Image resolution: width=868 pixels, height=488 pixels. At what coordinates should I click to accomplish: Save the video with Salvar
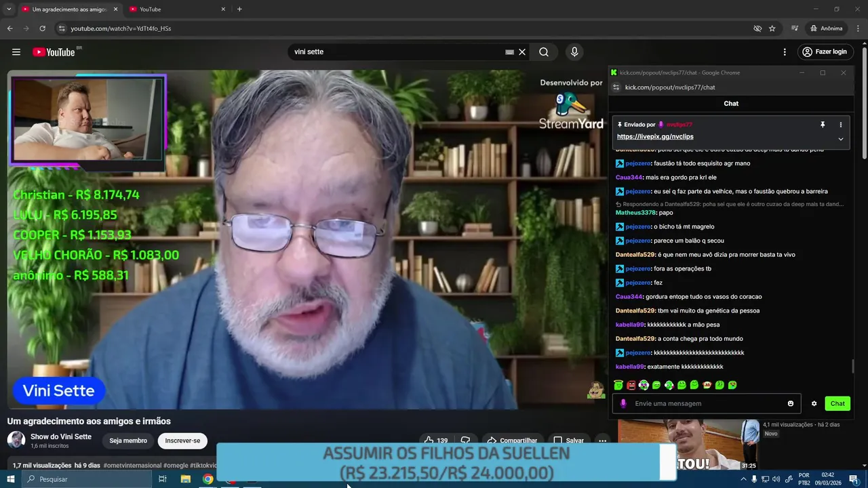click(x=568, y=441)
